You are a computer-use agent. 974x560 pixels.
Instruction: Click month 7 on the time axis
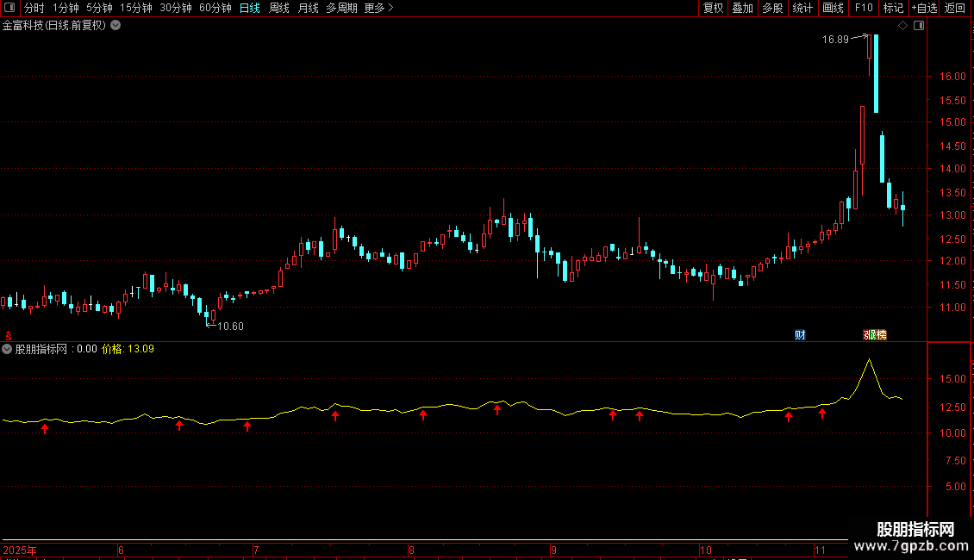pyautogui.click(x=256, y=550)
